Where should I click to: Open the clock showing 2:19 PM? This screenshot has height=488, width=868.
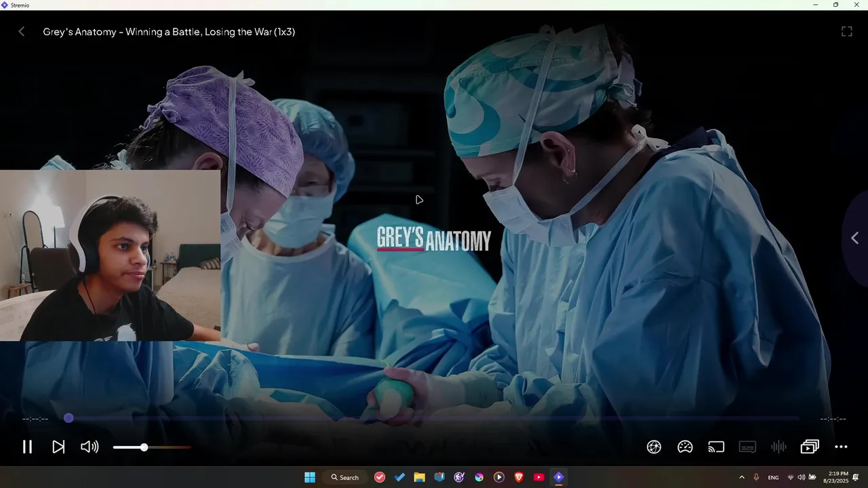(835, 477)
